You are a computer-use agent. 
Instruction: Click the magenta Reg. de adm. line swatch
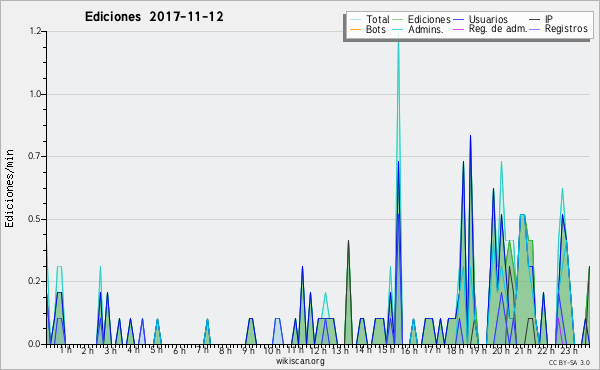tap(458, 29)
